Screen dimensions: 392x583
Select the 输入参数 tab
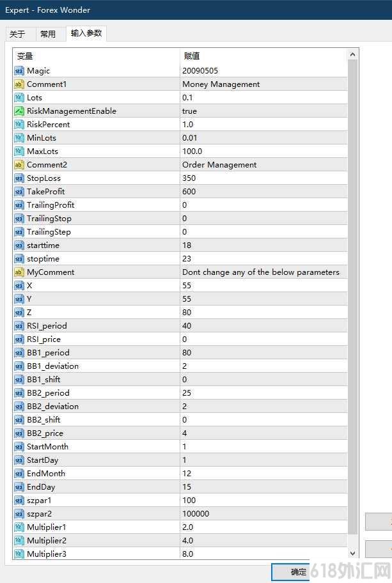click(x=86, y=33)
